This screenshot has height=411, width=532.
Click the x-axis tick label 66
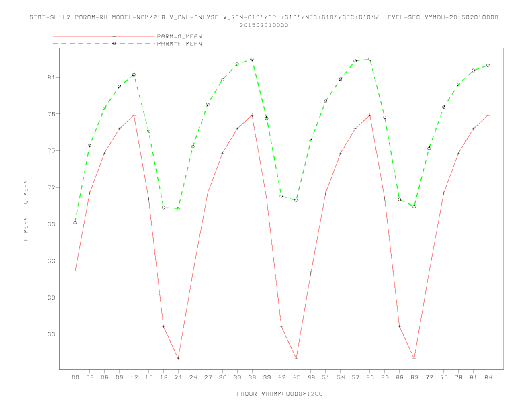(x=400, y=377)
